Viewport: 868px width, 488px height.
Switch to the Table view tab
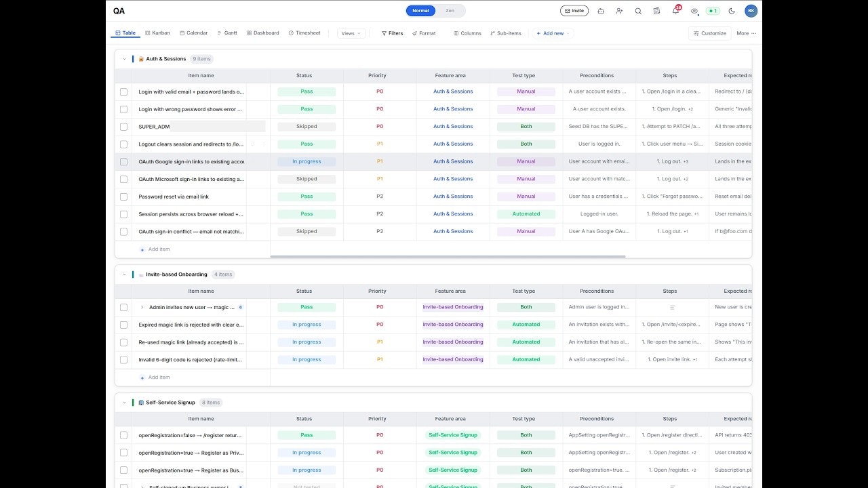pos(125,33)
